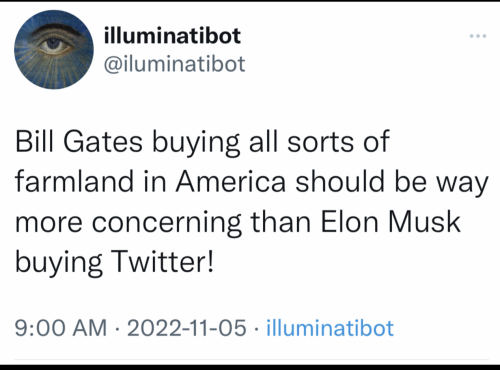Click the word "concerning" in the tweet

point(166,224)
